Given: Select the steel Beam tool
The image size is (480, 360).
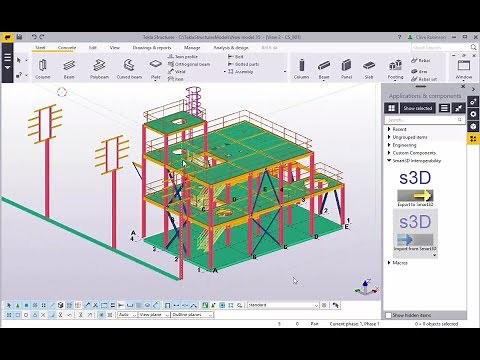Looking at the screenshot, I should pos(69,69).
